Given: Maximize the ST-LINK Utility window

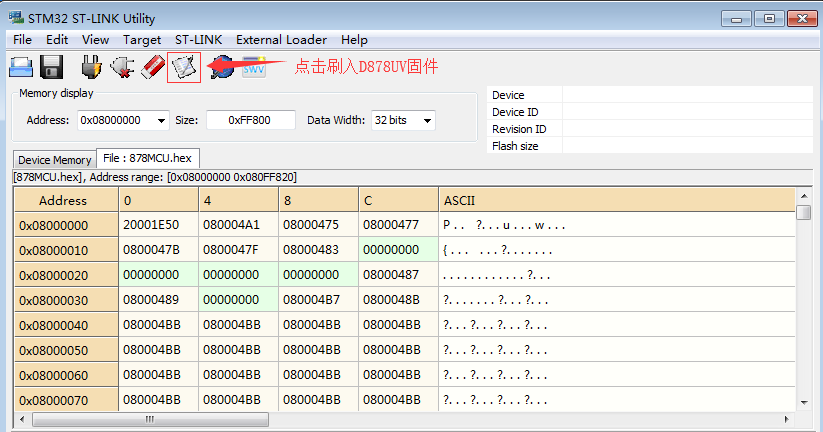Looking at the screenshot, I should [x=769, y=19].
